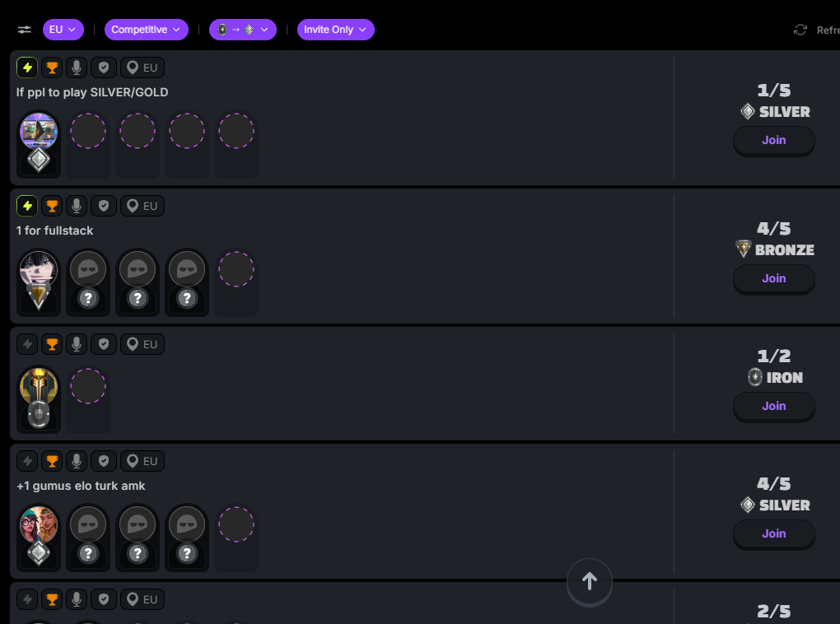This screenshot has width=840, height=624.
Task: Click the '4/5' count above BRONZE
Action: click(x=773, y=229)
